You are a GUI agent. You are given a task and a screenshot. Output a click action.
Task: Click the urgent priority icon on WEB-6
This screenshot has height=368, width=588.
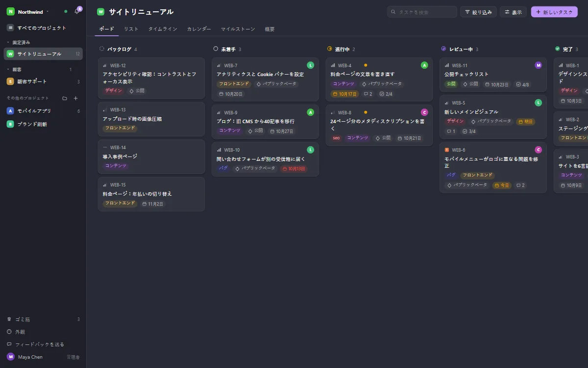(x=447, y=150)
